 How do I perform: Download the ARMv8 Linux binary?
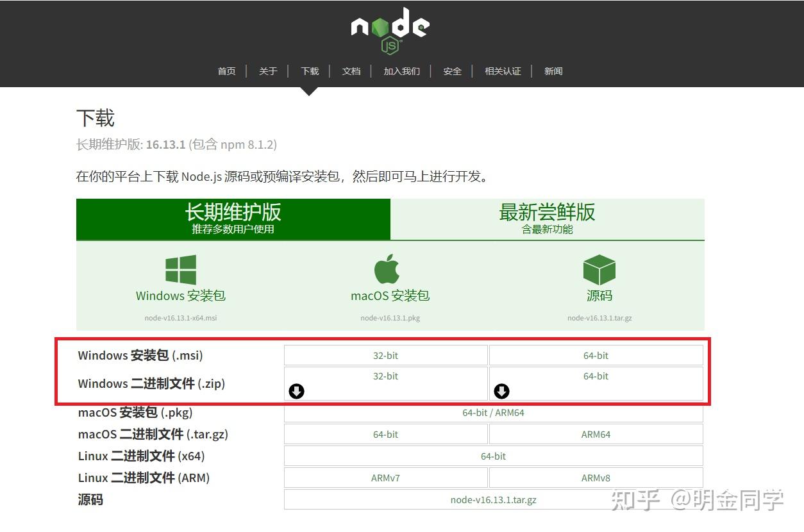(596, 478)
